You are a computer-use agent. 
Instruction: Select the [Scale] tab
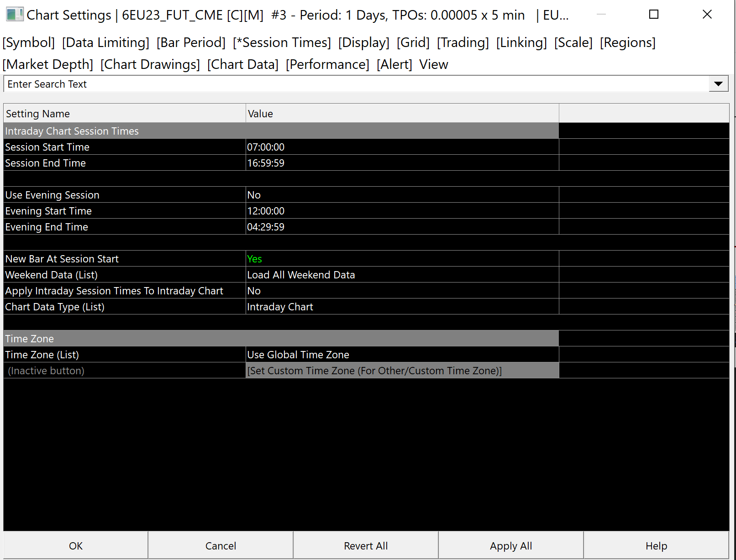coord(573,42)
